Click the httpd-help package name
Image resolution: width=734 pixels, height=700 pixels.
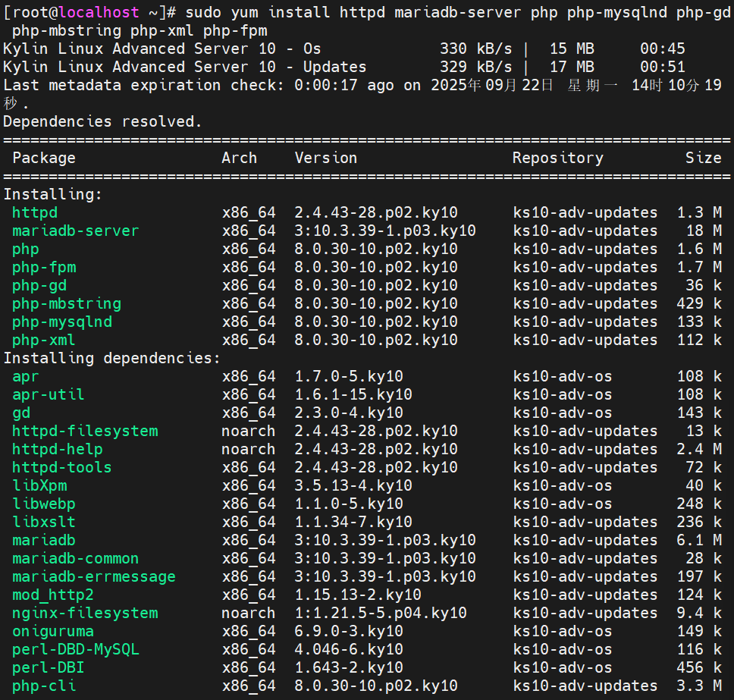pyautogui.click(x=57, y=450)
